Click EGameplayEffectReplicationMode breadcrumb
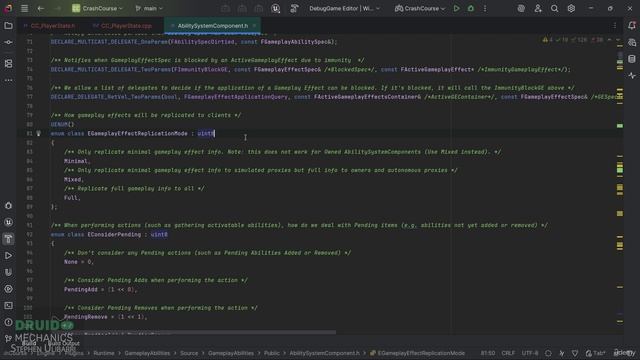The width and height of the screenshot is (640, 360). pyautogui.click(x=417, y=353)
